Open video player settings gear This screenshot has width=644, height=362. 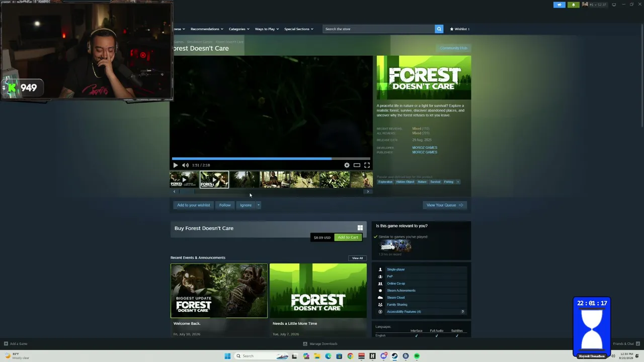(x=347, y=165)
